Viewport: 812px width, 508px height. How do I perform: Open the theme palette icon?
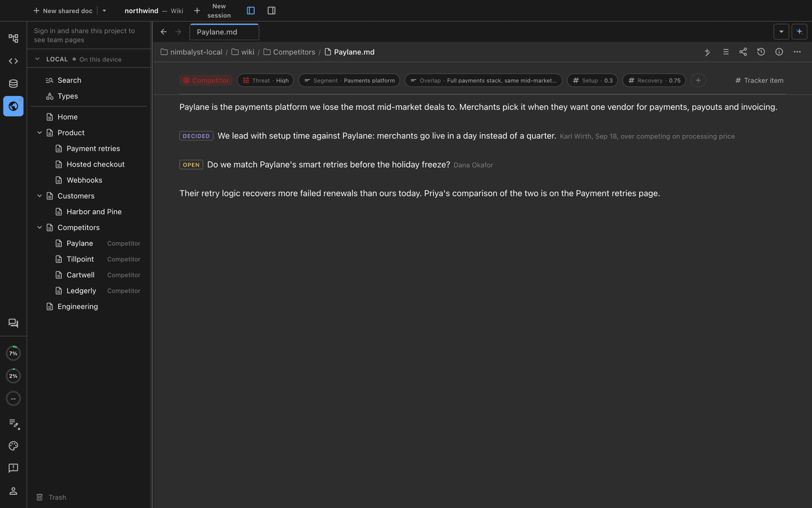(13, 446)
